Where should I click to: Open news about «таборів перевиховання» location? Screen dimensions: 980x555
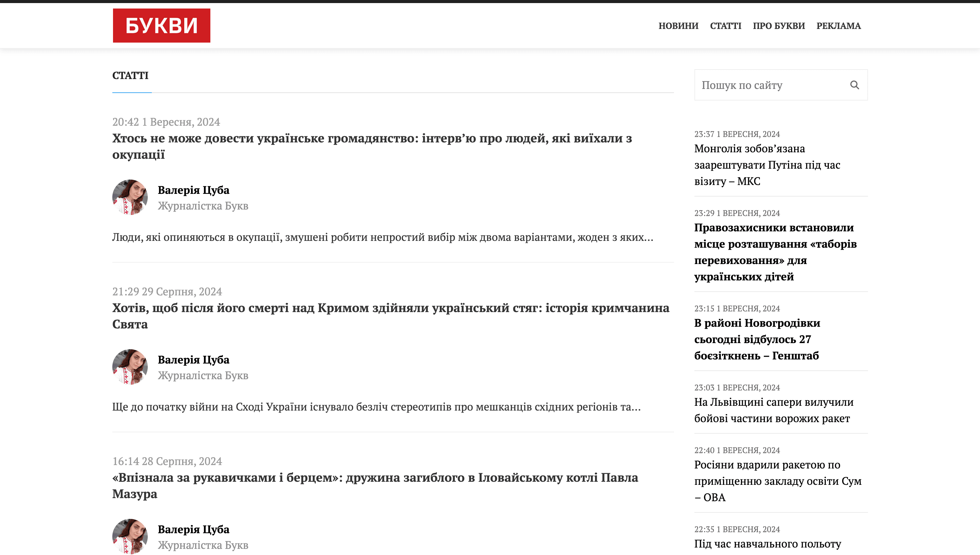[x=775, y=252]
